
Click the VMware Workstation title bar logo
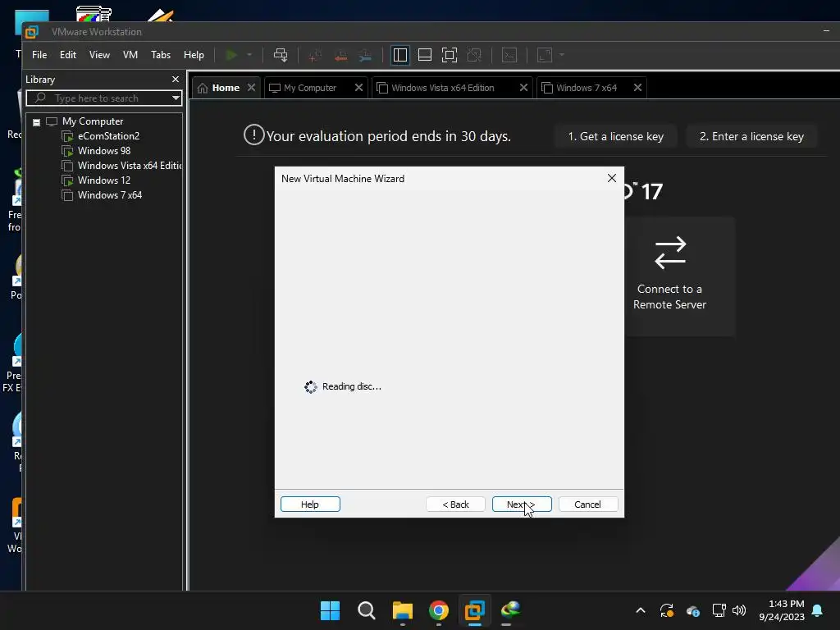(32, 32)
